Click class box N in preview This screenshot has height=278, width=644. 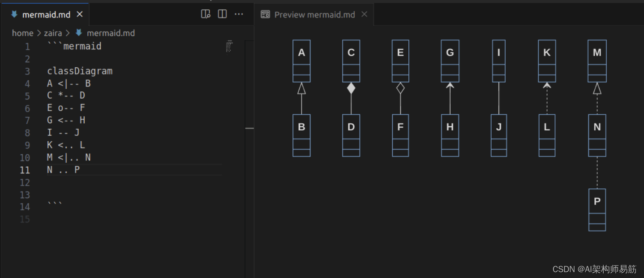click(x=597, y=135)
